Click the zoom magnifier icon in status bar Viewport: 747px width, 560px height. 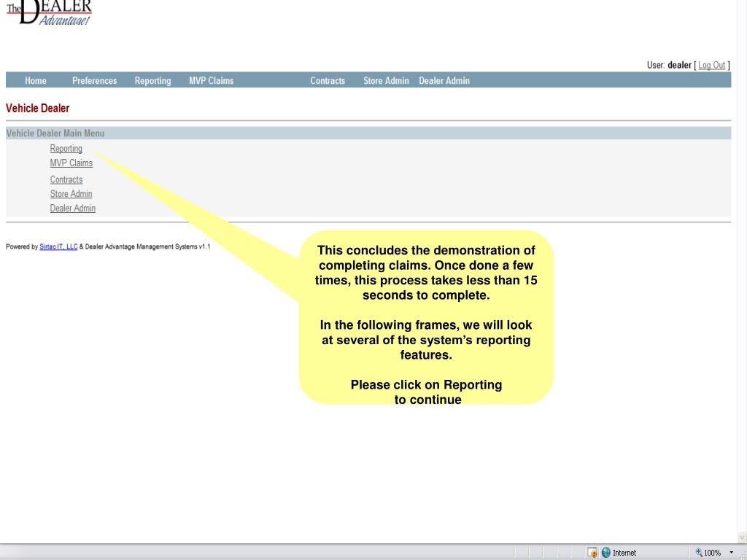click(699, 553)
